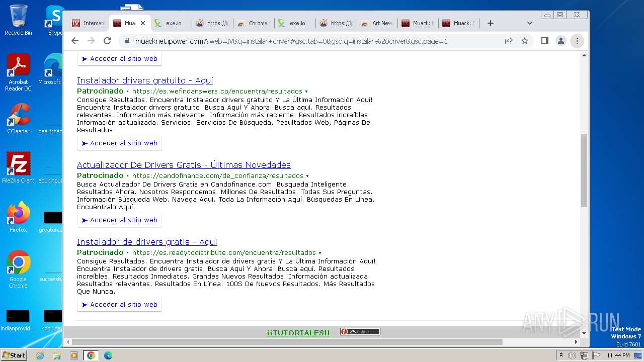The image size is (644, 362).
Task: Open 'Instalador de drivers gratis - Aquí' result
Action: [147, 242]
